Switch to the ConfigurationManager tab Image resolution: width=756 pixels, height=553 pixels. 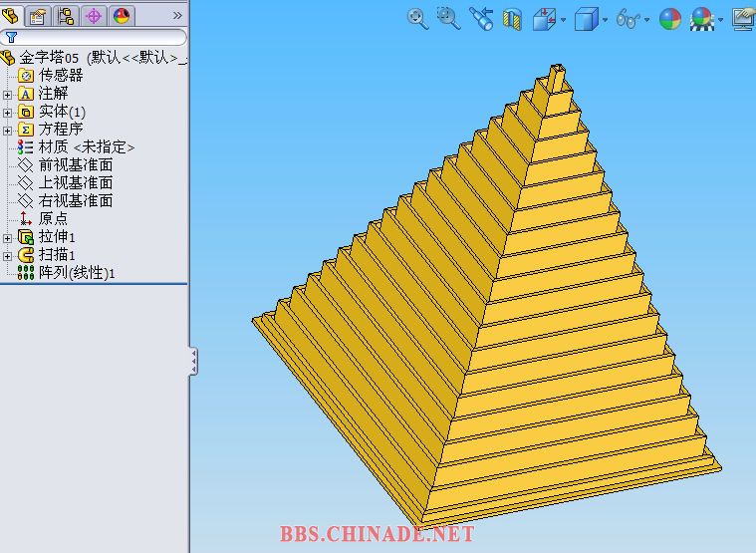[x=66, y=15]
